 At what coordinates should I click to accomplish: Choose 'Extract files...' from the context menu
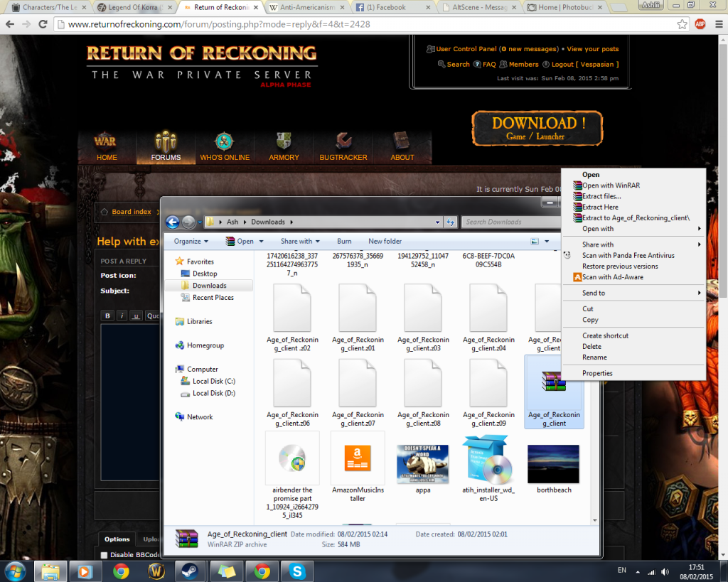point(634,196)
